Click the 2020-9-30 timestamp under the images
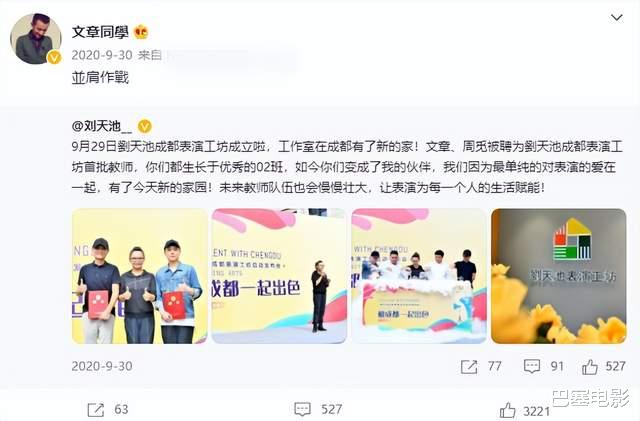This screenshot has height=421, width=640. pyautogui.click(x=102, y=366)
